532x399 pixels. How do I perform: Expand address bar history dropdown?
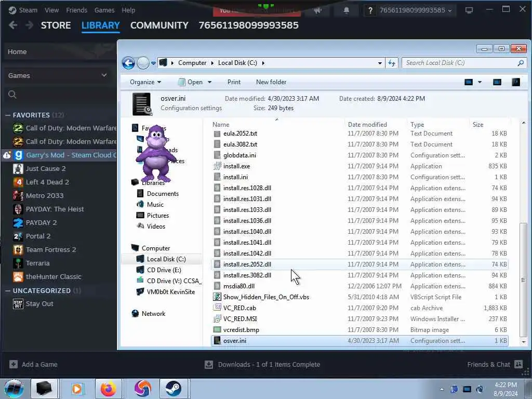point(380,63)
